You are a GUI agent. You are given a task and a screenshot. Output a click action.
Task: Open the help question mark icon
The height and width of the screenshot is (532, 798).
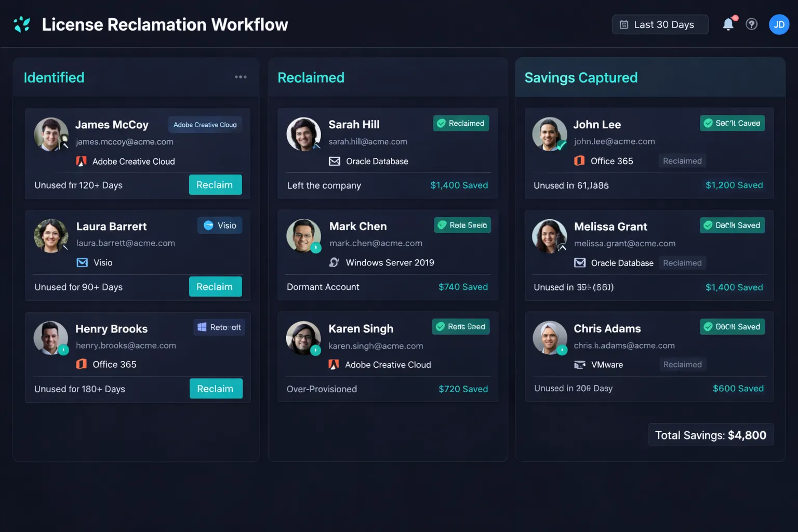(751, 24)
